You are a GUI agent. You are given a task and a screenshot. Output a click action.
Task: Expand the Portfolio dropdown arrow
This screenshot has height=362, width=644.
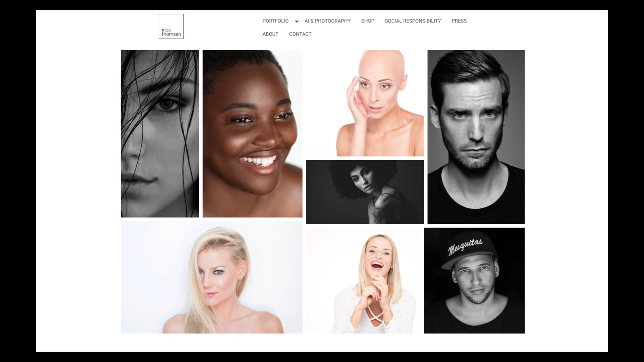click(297, 21)
